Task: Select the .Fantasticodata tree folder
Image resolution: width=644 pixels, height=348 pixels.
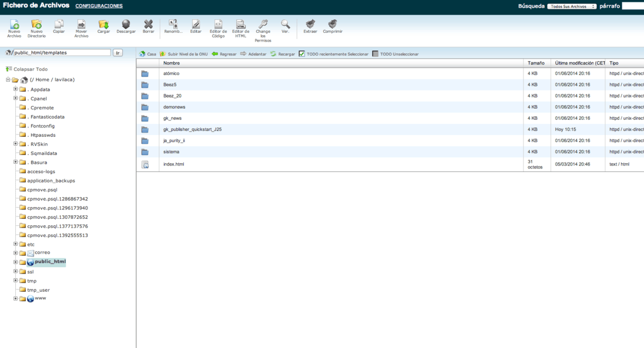Action: point(46,117)
